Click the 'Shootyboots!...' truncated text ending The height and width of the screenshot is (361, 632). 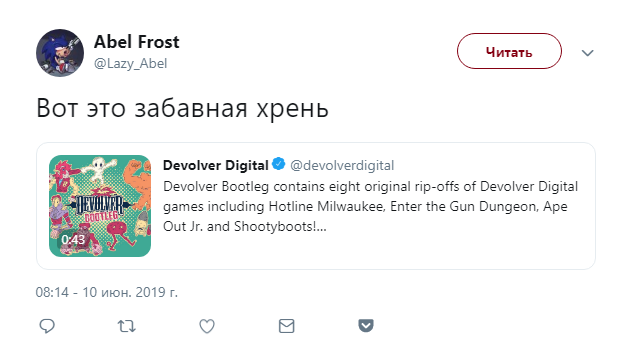pyautogui.click(x=280, y=226)
